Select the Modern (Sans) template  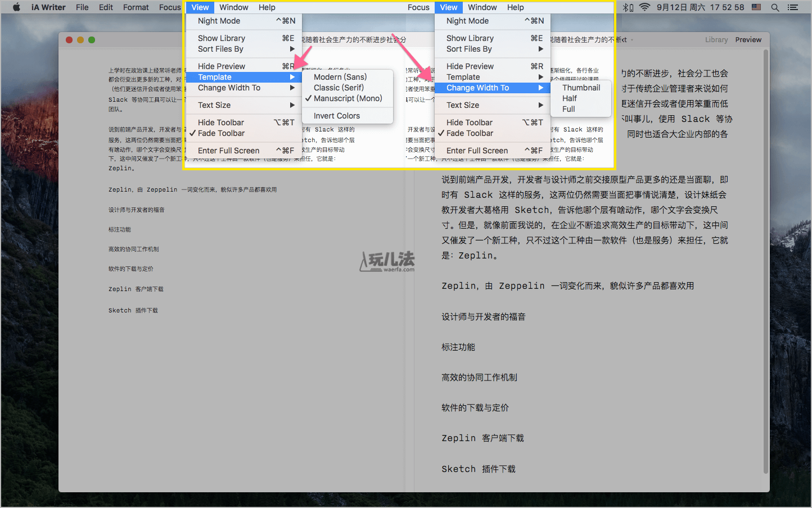(x=348, y=77)
